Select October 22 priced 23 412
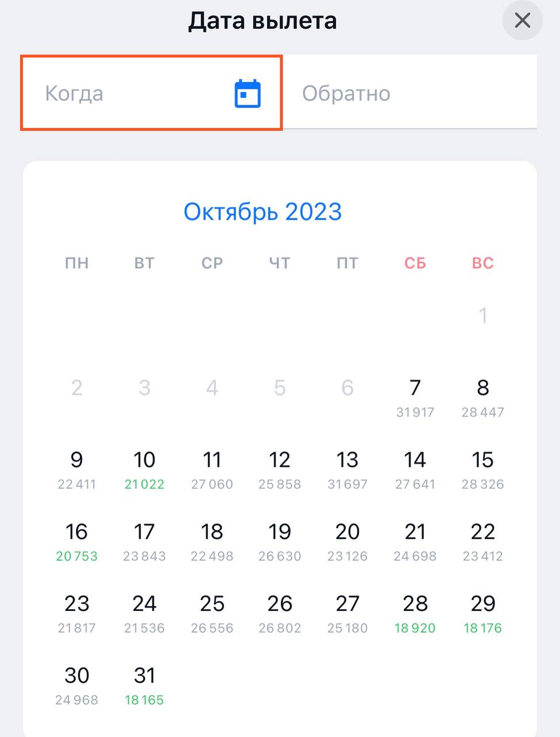 [482, 541]
